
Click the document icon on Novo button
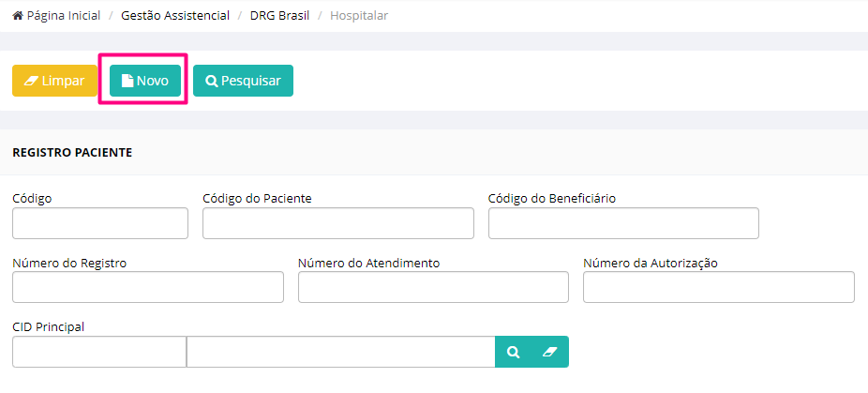tap(127, 81)
